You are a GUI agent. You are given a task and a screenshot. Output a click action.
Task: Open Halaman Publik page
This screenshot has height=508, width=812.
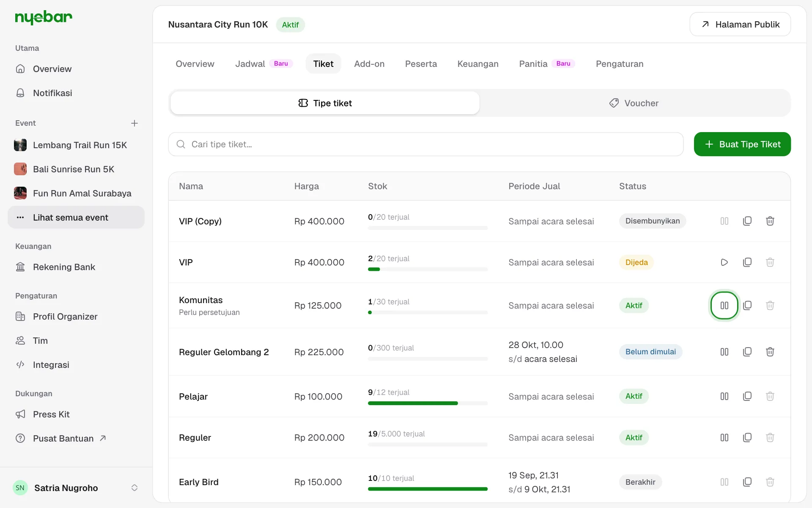(x=740, y=25)
